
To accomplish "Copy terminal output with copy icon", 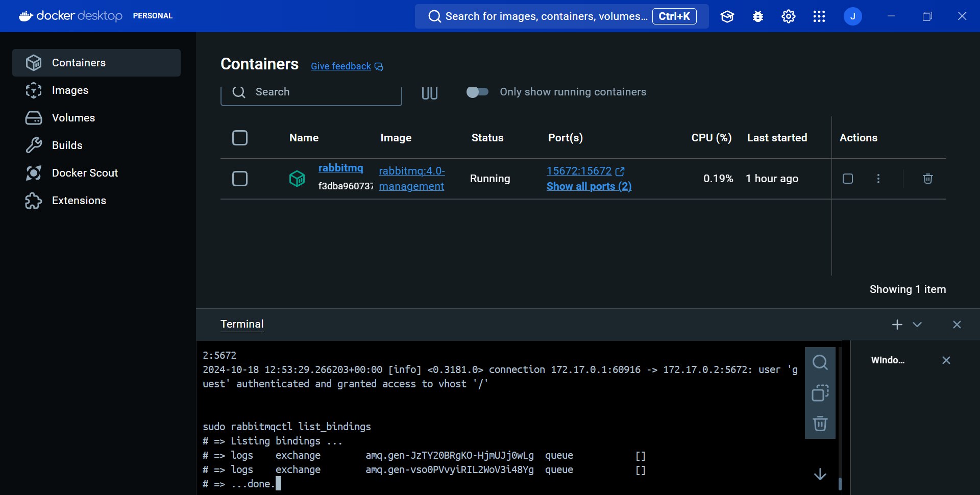I will [x=820, y=393].
